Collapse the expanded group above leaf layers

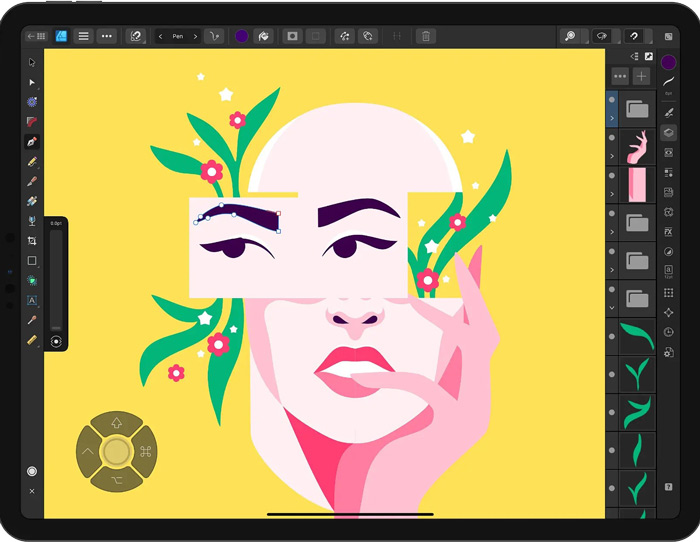[x=612, y=308]
